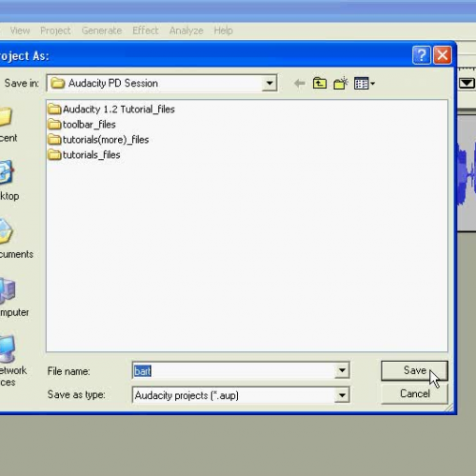Viewport: 476px width, 476px height.
Task: Expand the Save as type dropdown
Action: click(x=342, y=395)
